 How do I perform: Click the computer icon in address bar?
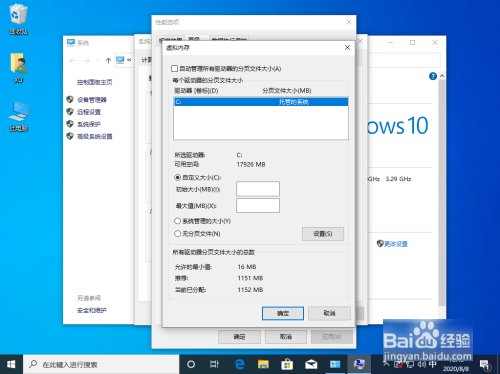tap(120, 60)
